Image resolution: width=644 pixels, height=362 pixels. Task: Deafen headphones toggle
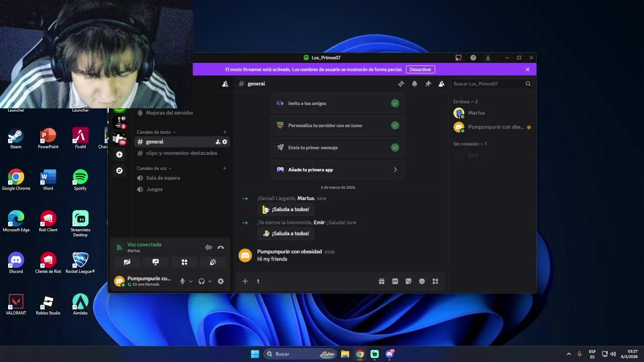tap(201, 282)
